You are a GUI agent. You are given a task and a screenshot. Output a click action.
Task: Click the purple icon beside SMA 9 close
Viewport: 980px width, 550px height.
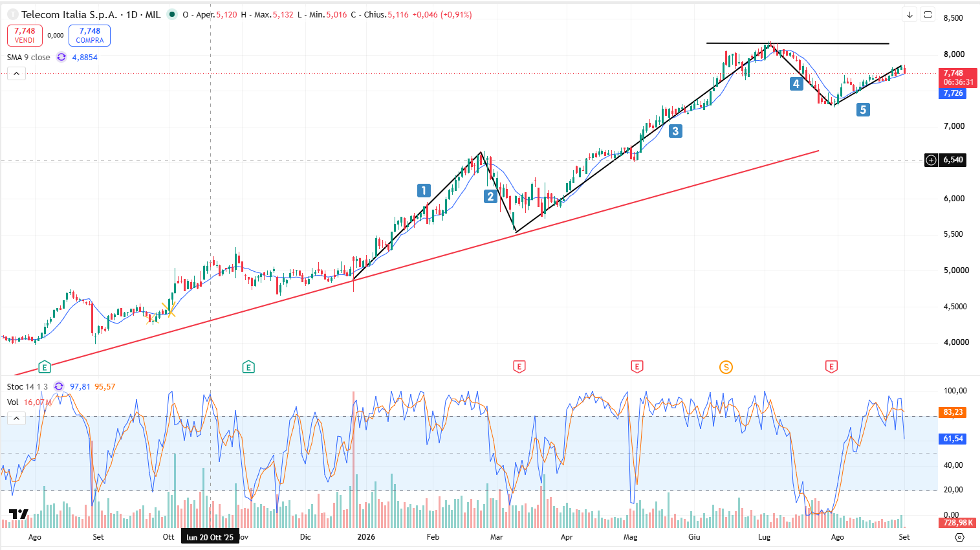point(61,57)
